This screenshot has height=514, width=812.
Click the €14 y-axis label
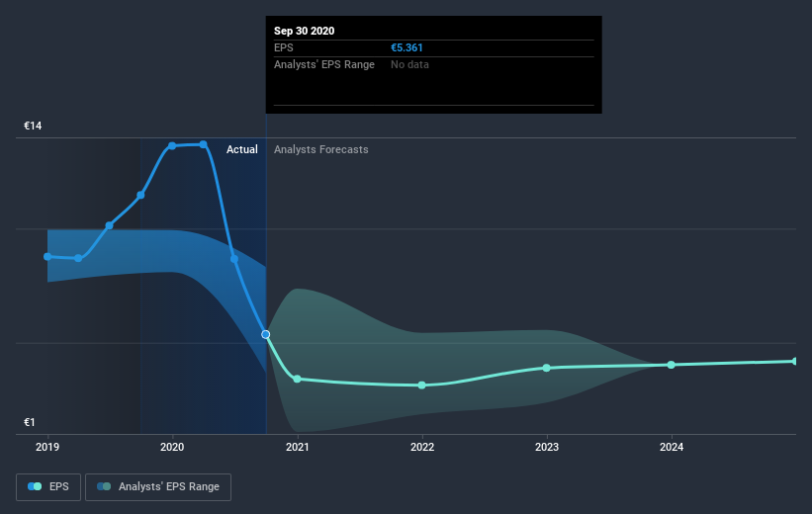(33, 126)
